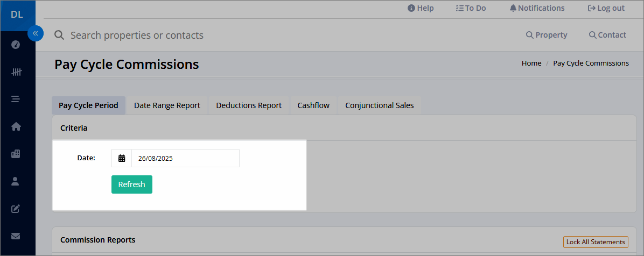
Task: Switch to the Date Range Report tab
Action: coord(167,105)
